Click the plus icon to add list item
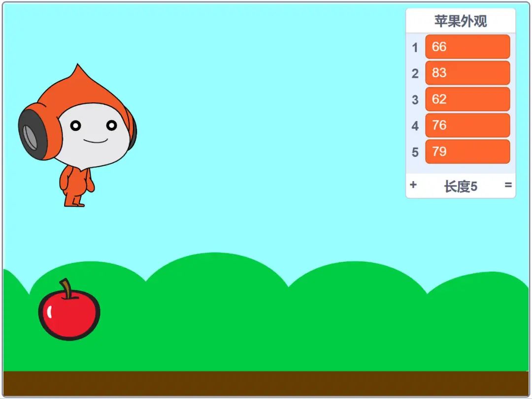 (413, 185)
